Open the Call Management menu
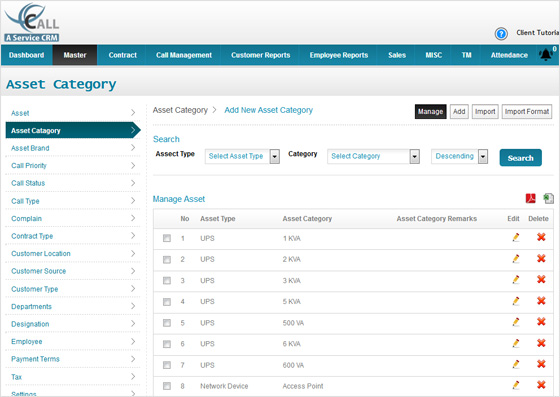This screenshot has height=397, width=560. (184, 55)
